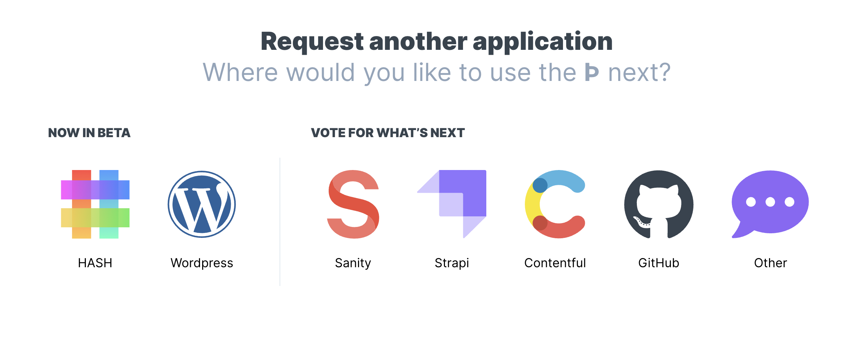This screenshot has width=868, height=357.
Task: Select the Sanity text label
Action: click(353, 263)
